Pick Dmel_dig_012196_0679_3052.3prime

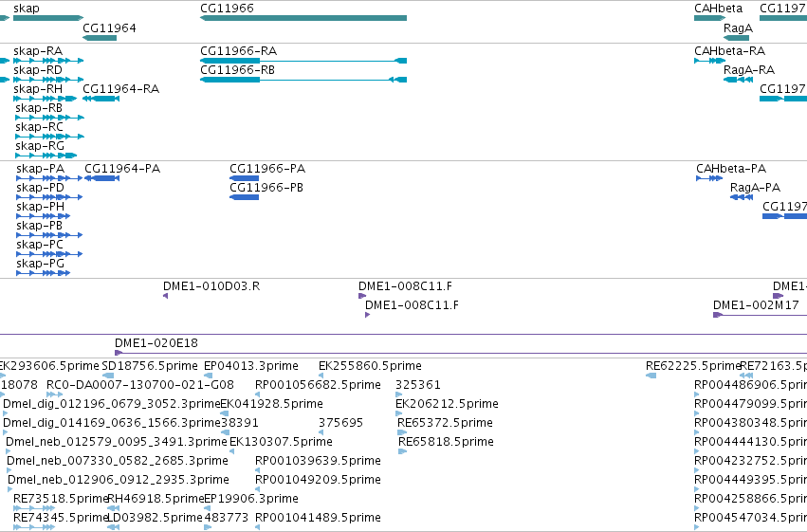point(6,413)
